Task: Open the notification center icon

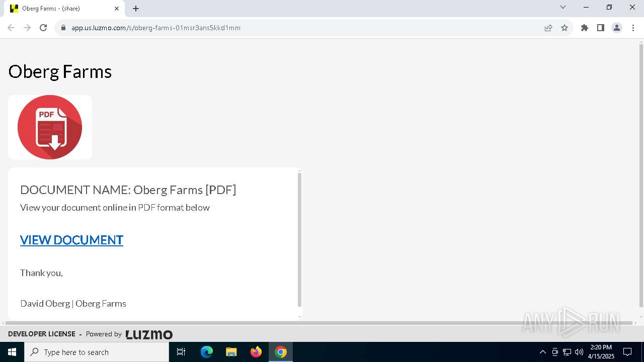Action: click(x=627, y=352)
